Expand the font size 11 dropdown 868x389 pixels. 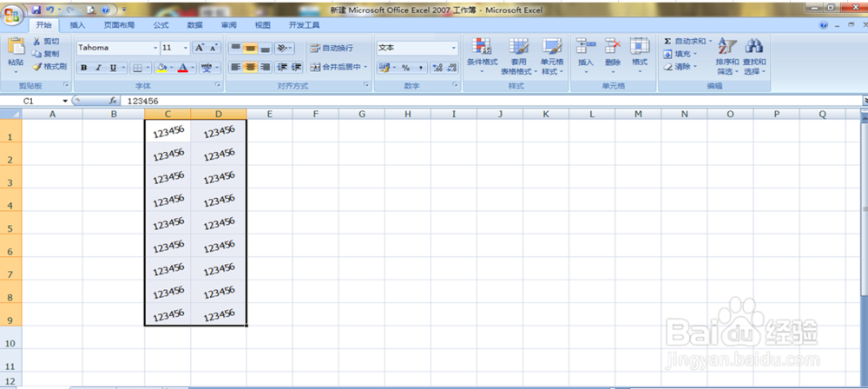pyautogui.click(x=186, y=48)
